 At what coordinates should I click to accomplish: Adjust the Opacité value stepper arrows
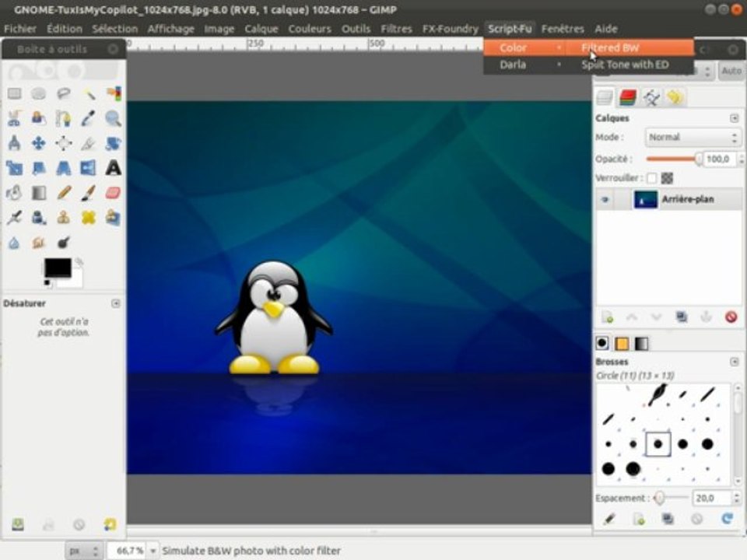741,159
